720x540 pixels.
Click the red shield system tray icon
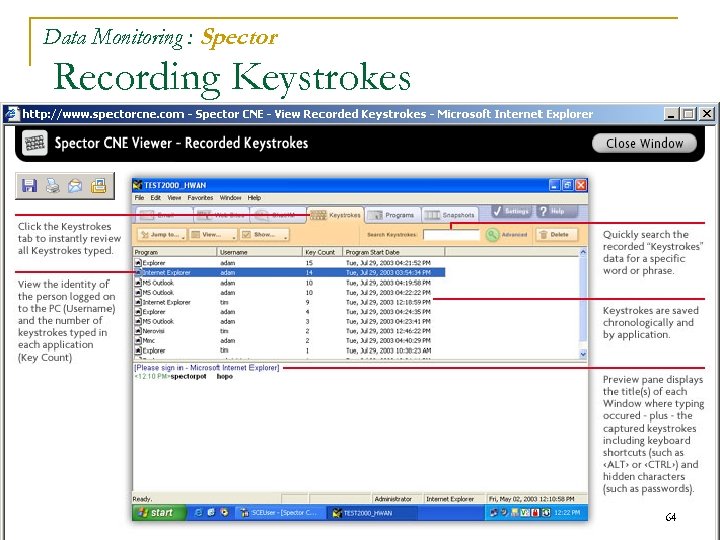pos(534,512)
